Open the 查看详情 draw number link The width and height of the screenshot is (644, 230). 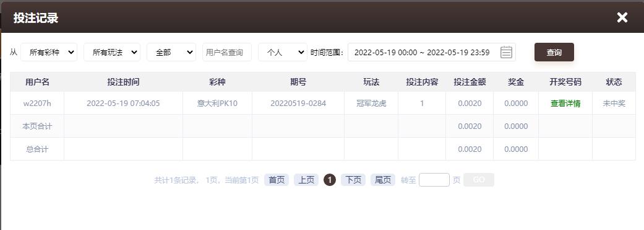coord(565,104)
